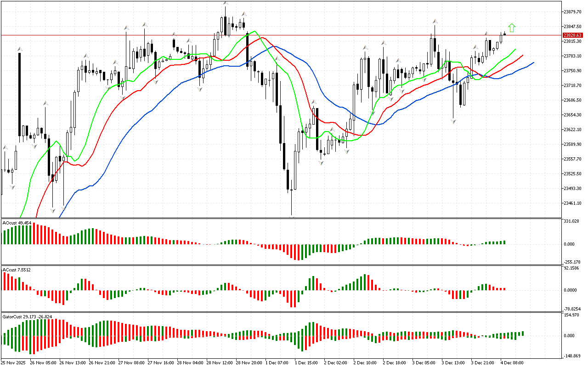Image resolution: width=588 pixels, height=368 pixels.
Task: Click the 1 Dec 15:00 time axis label
Action: [x=306, y=362]
